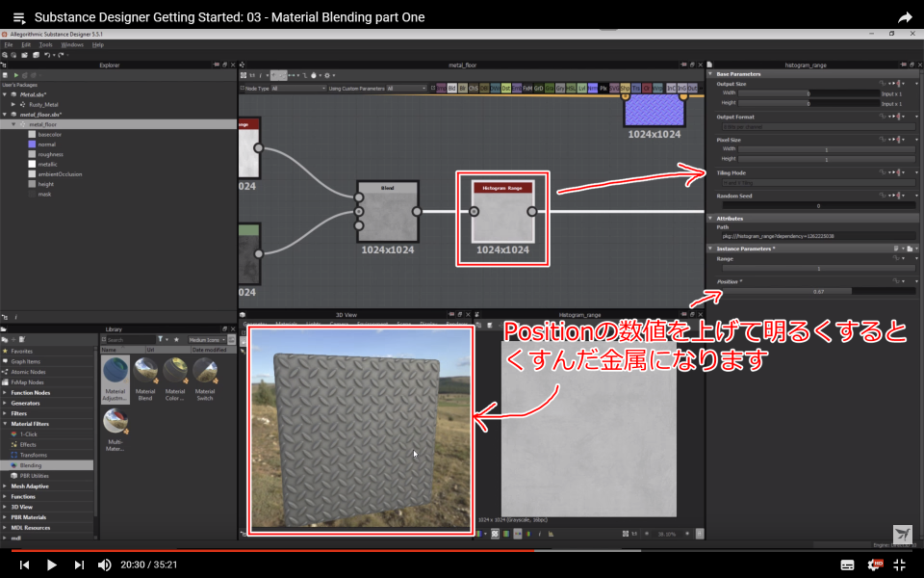This screenshot has width=924, height=578.
Task: Collapse the Instance Parameters section
Action: [x=710, y=249]
